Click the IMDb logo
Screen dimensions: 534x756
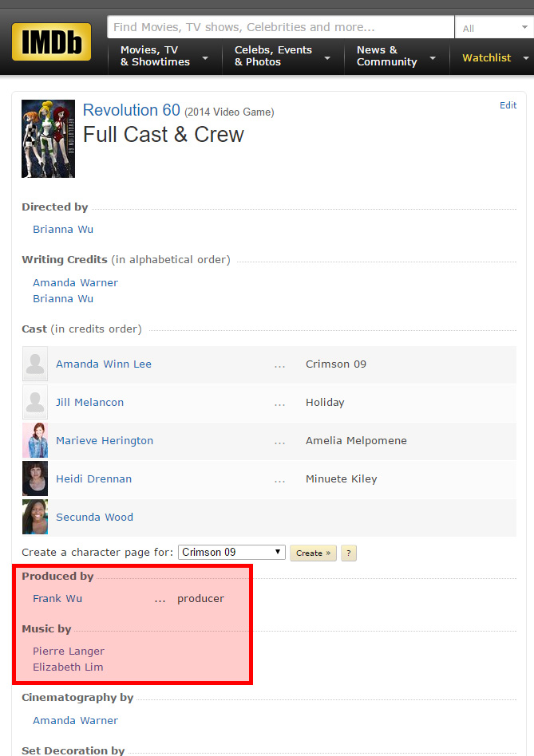pos(52,41)
